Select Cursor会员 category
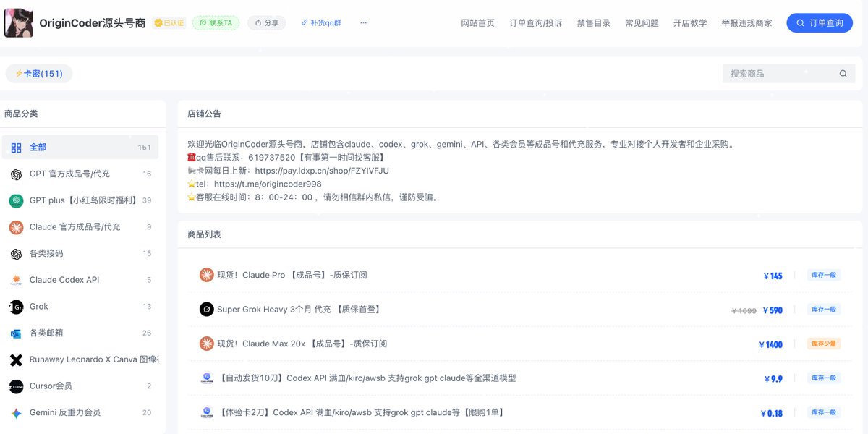 (x=80, y=386)
